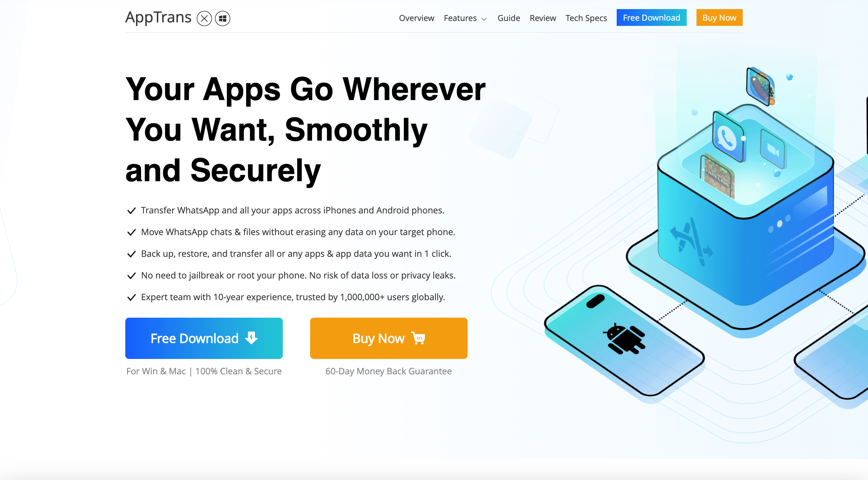Click the top-right Free Download button
The width and height of the screenshot is (868, 480).
click(x=652, y=17)
